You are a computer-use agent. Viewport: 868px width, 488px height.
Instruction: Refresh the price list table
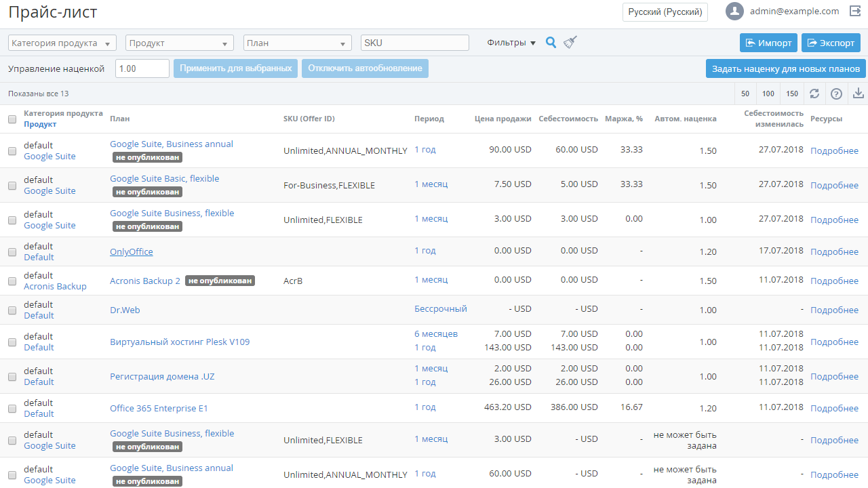pyautogui.click(x=814, y=94)
